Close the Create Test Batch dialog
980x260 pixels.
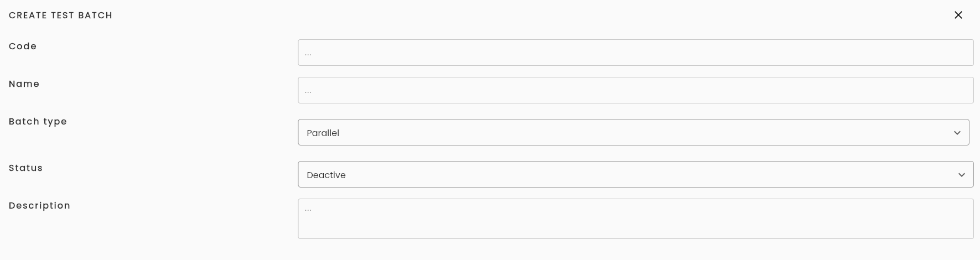[958, 15]
